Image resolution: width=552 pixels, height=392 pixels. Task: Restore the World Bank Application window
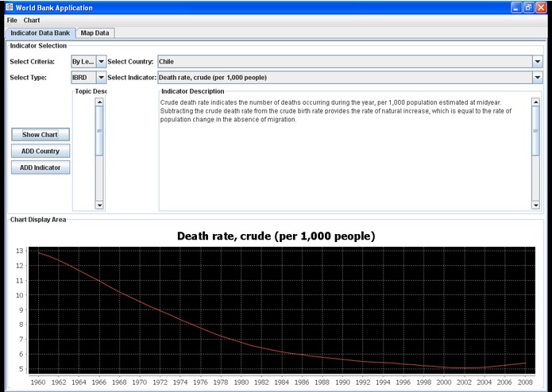528,7
